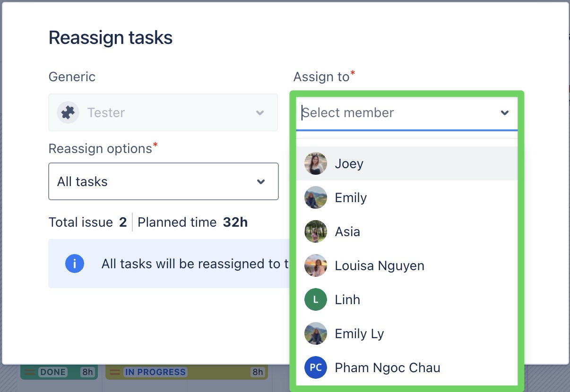Select Joey from the member list
The height and width of the screenshot is (392, 570).
349,163
